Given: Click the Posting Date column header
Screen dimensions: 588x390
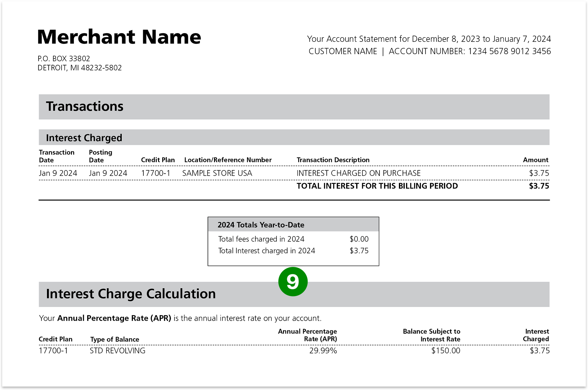Looking at the screenshot, I should click(x=101, y=156).
